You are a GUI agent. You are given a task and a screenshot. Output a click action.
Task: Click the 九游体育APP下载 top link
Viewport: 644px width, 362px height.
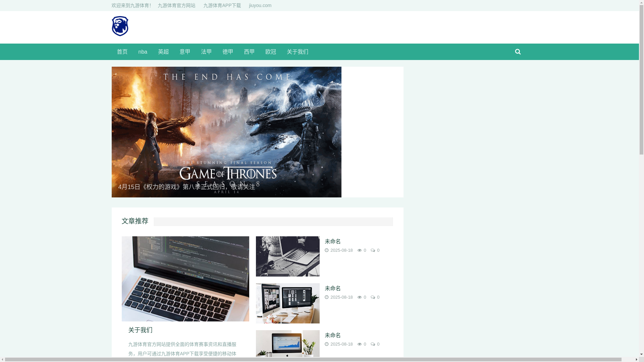coord(222,5)
